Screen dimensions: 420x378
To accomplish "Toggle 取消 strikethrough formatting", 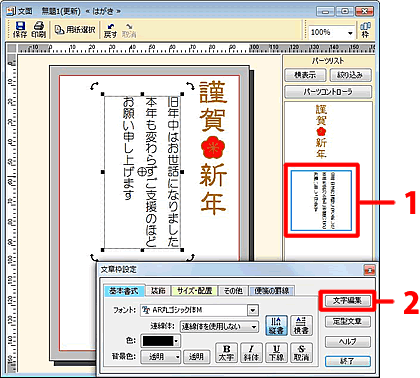I will click(x=301, y=353).
